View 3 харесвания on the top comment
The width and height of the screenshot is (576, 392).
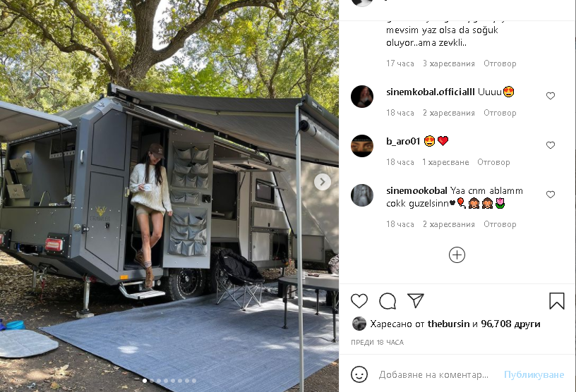[448, 63]
